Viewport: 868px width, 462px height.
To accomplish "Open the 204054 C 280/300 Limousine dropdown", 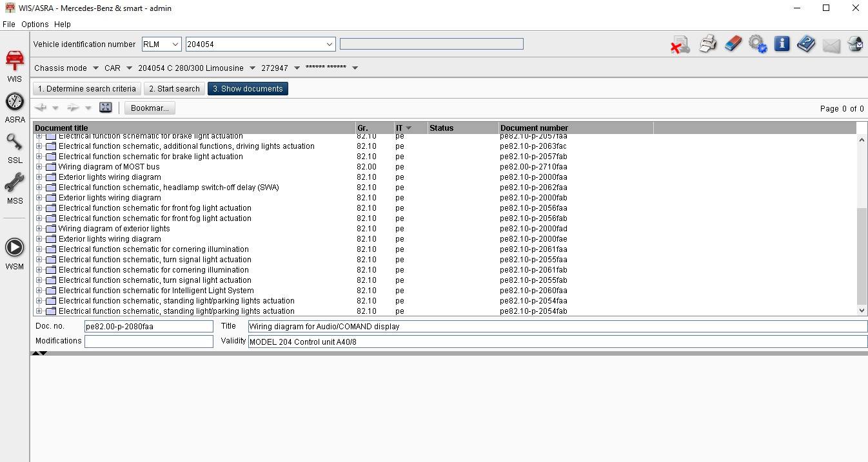I will point(252,68).
